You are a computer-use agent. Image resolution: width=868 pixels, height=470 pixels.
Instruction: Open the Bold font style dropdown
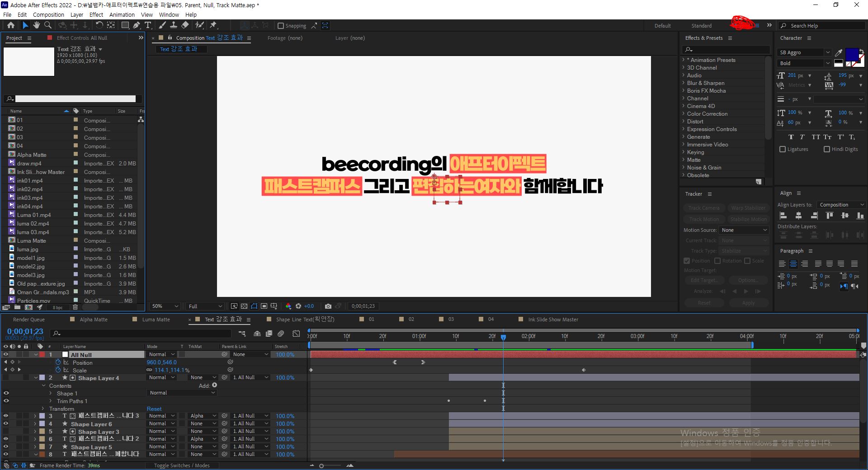pyautogui.click(x=804, y=63)
